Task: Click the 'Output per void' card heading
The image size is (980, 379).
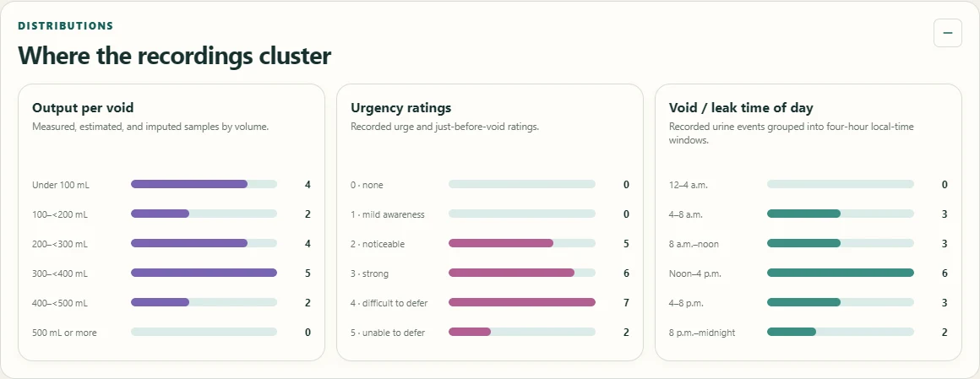Action: pos(83,107)
